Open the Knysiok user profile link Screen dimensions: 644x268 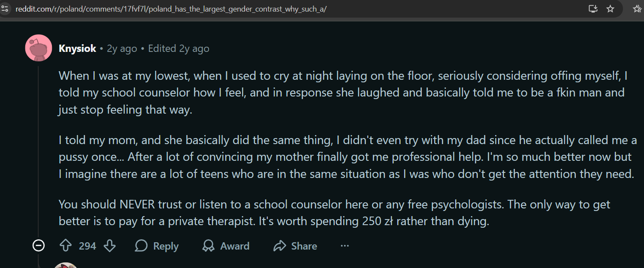coord(77,48)
